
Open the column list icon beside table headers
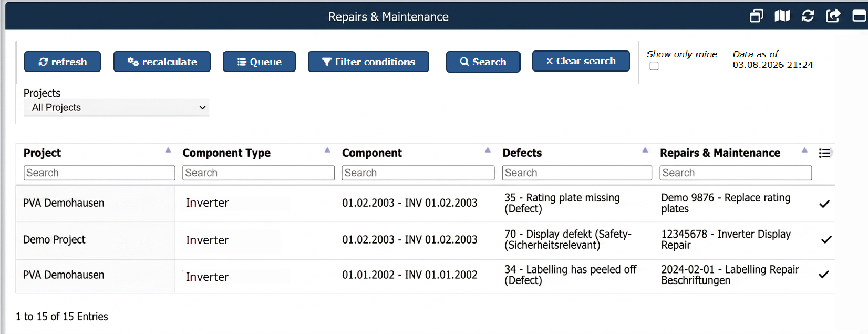825,153
